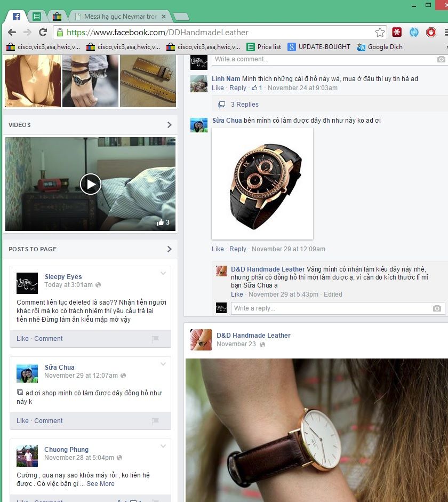Click the 'Write a reply...' input field

pyautogui.click(x=331, y=308)
